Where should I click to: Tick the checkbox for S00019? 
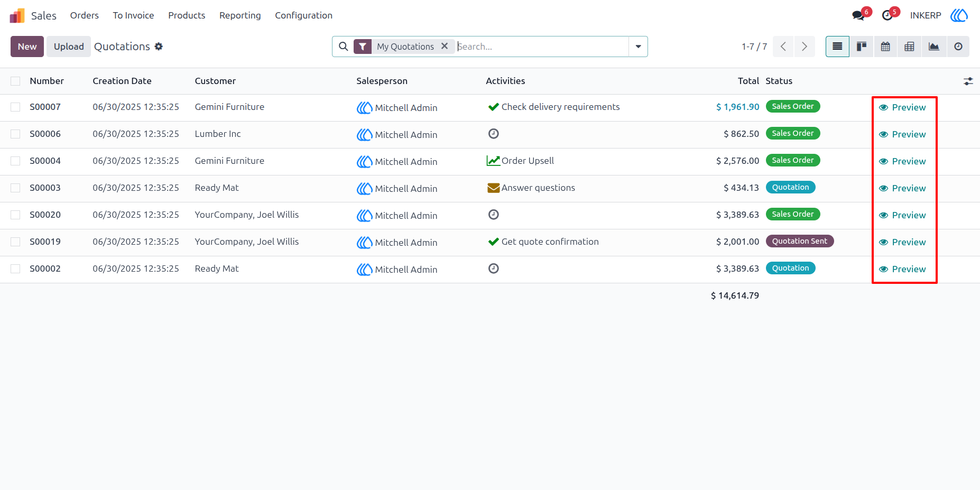(x=15, y=242)
